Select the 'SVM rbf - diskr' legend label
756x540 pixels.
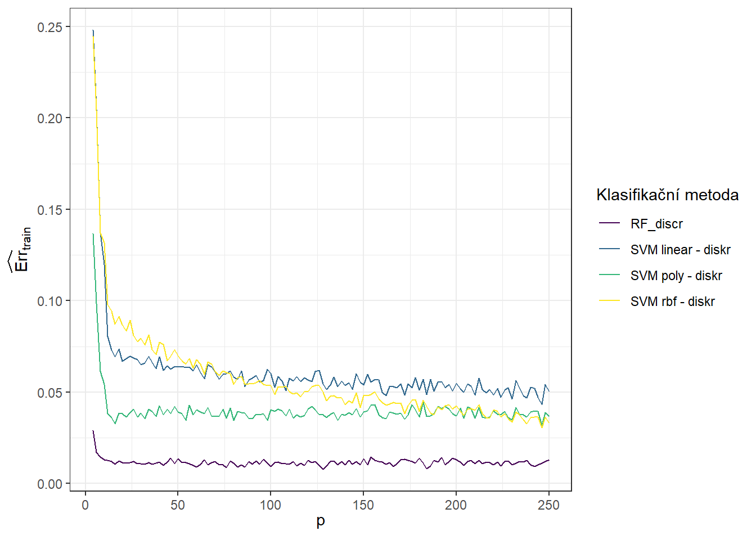pyautogui.click(x=672, y=301)
